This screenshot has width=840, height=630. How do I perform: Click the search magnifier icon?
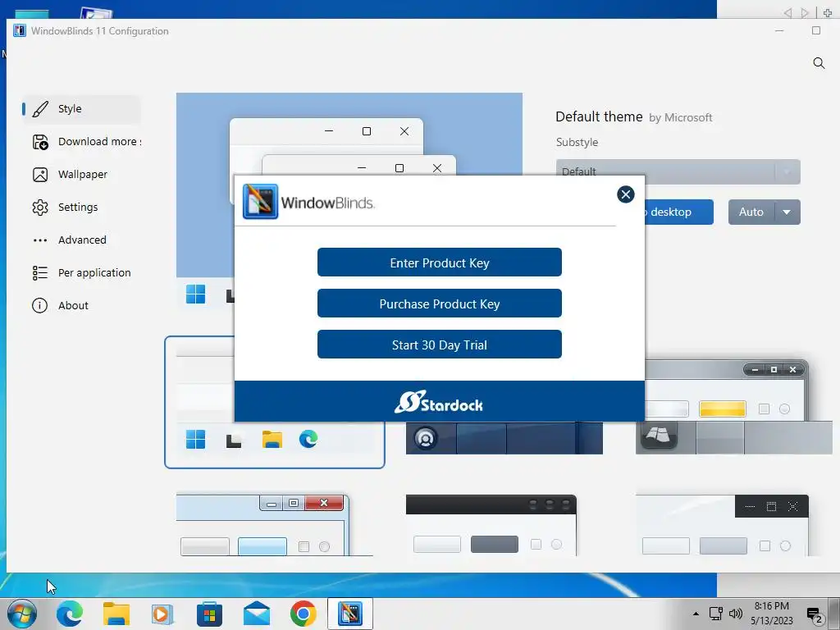tap(819, 63)
